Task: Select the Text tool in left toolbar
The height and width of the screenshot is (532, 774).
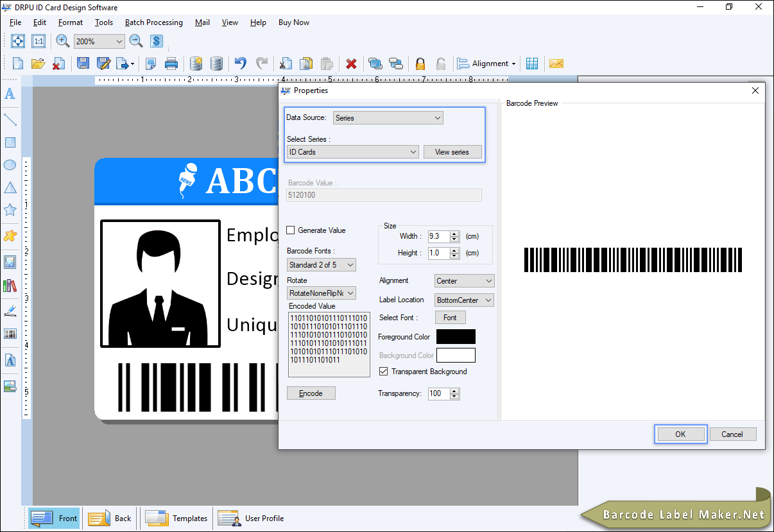Action: coord(10,94)
